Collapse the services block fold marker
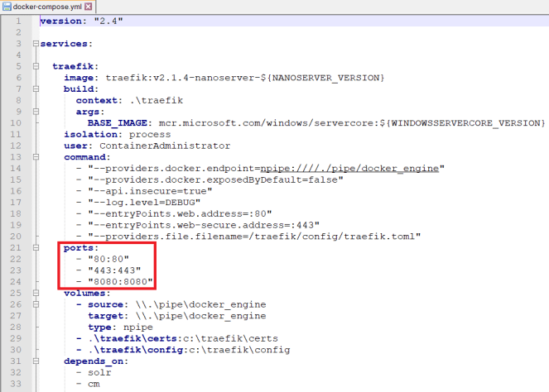549x392 pixels. [35, 43]
